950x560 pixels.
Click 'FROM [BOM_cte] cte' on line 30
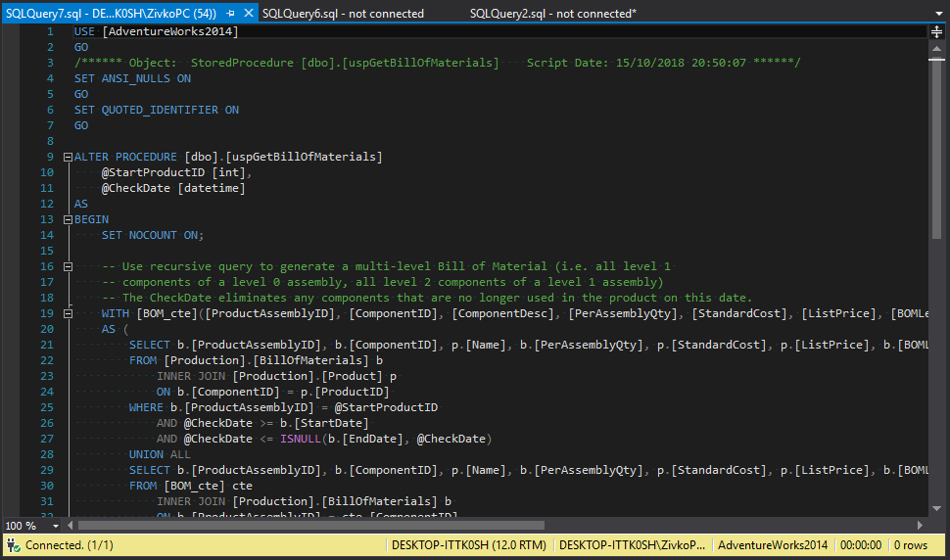point(191,487)
